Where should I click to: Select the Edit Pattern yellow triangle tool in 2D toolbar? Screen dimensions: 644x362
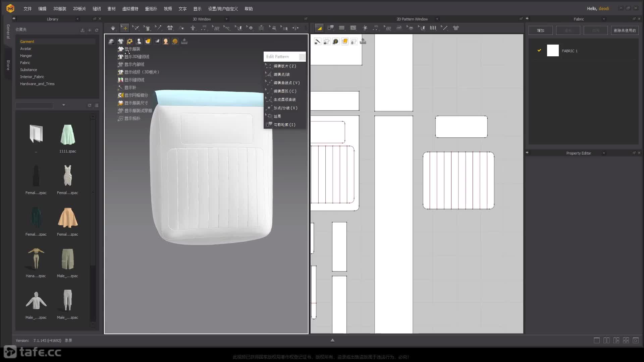319,28
